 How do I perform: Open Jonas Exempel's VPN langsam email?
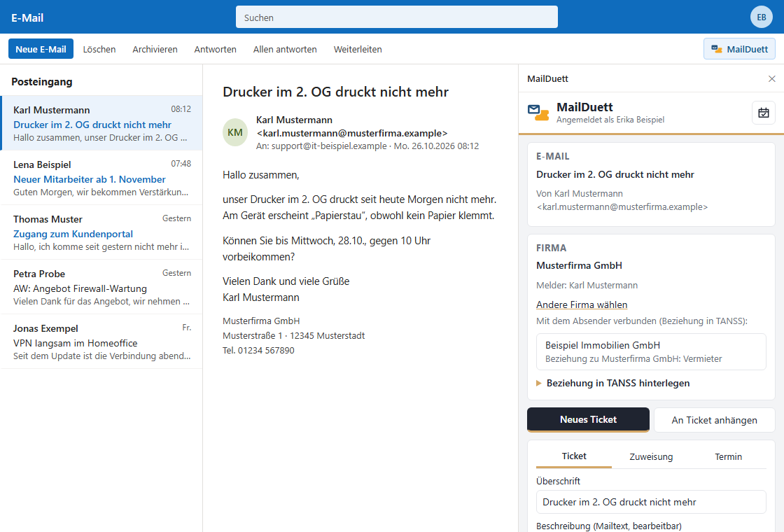101,341
